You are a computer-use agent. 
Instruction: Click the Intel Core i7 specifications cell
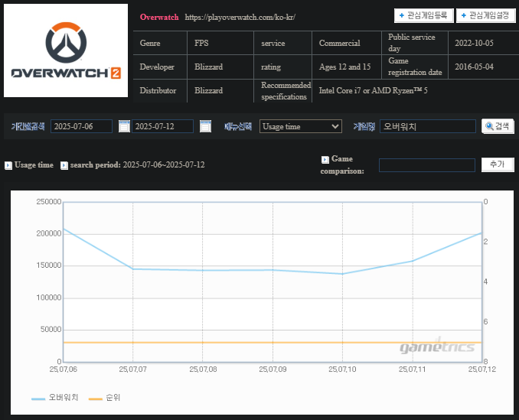[416, 90]
